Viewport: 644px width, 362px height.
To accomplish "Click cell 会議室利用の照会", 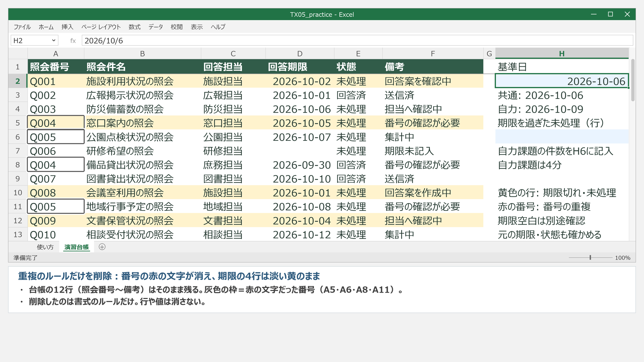I will (143, 193).
